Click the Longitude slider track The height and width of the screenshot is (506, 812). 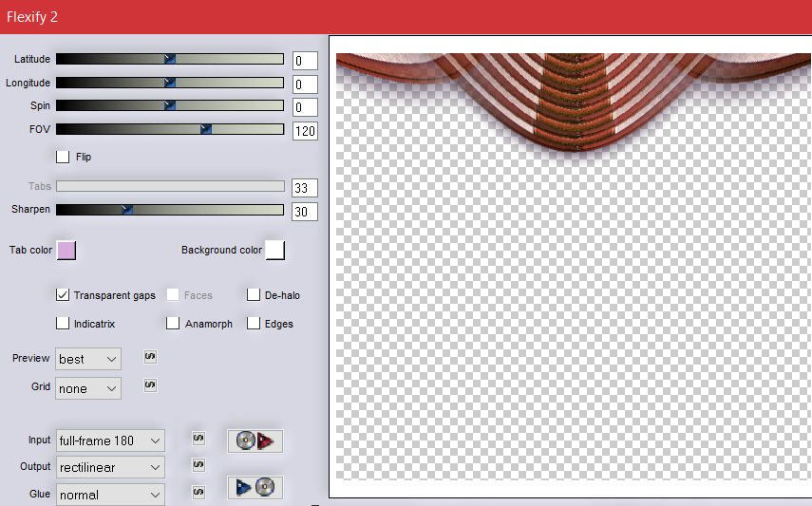(170, 83)
